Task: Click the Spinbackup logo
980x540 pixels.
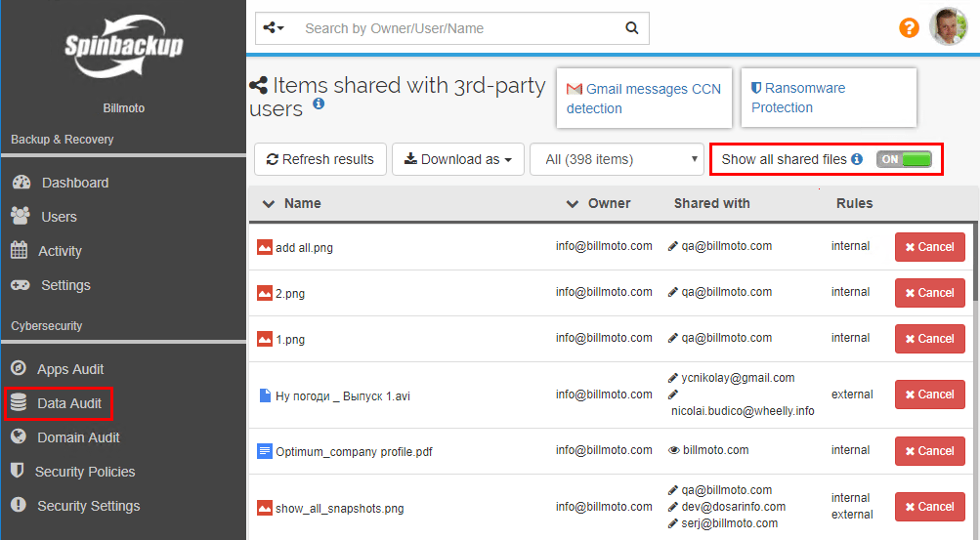Action: pyautogui.click(x=124, y=46)
